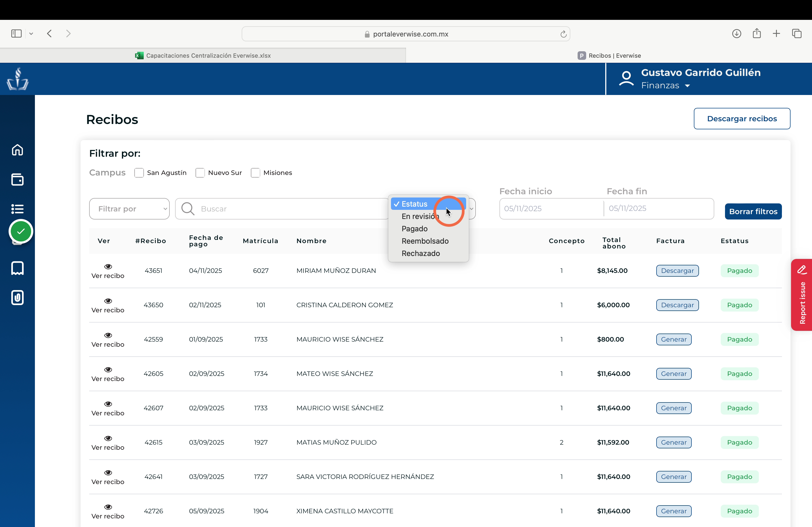
Task: Open the bookmark icon in sidebar
Action: (17, 268)
